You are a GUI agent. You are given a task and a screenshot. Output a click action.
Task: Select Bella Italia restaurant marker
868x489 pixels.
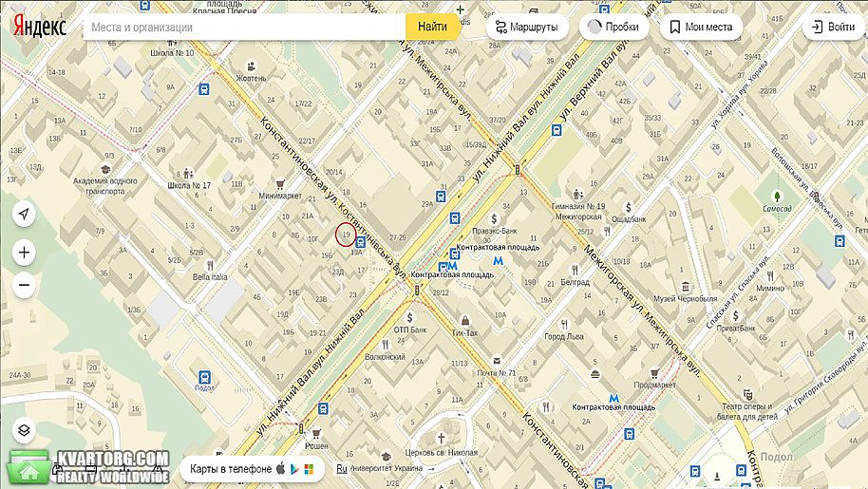point(209,266)
